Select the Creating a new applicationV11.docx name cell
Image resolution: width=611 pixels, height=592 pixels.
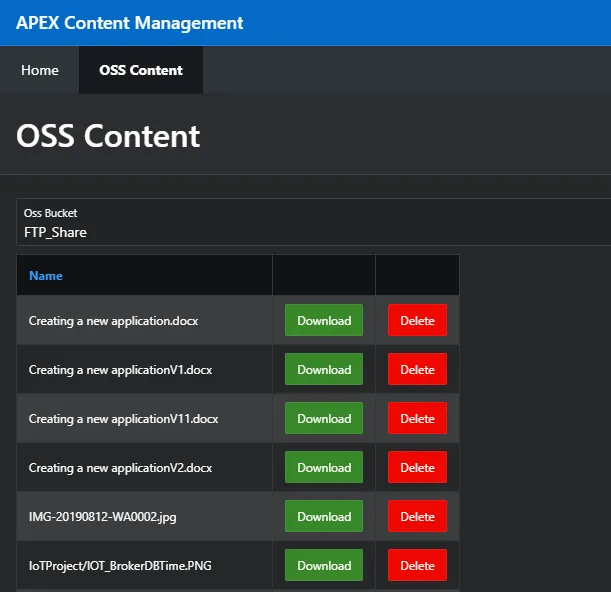[145, 419]
